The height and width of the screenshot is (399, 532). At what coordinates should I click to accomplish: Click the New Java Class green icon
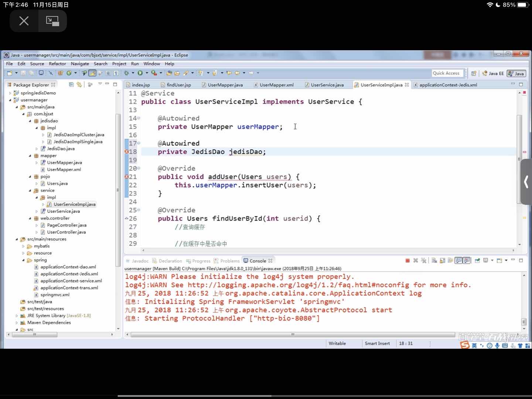pos(69,73)
